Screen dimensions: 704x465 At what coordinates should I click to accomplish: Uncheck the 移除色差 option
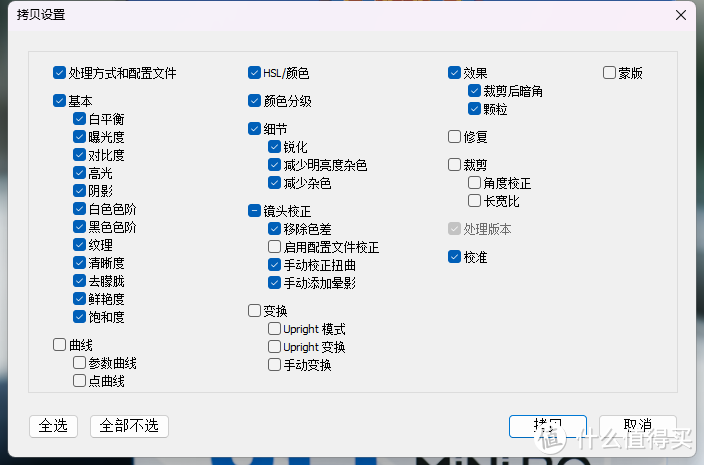(274, 229)
